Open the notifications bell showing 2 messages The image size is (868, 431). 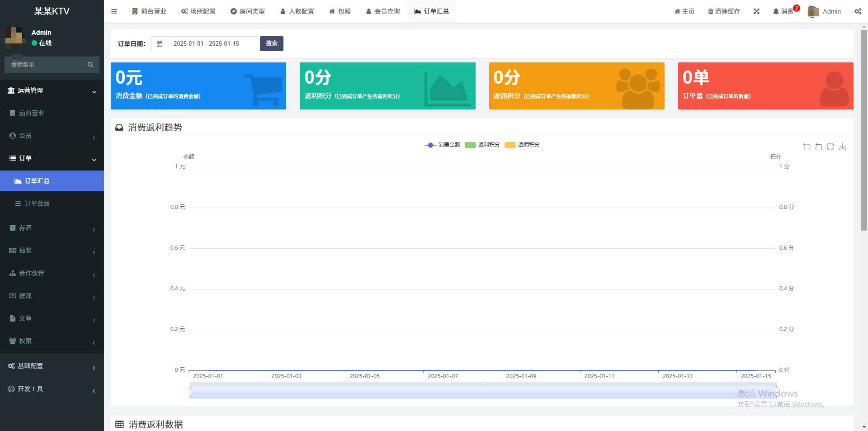(x=783, y=11)
